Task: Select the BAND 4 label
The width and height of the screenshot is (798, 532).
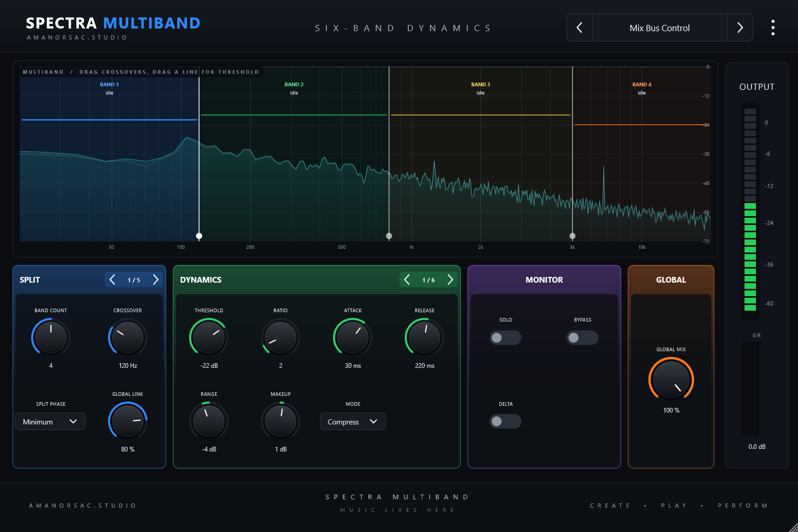Action: (x=642, y=84)
